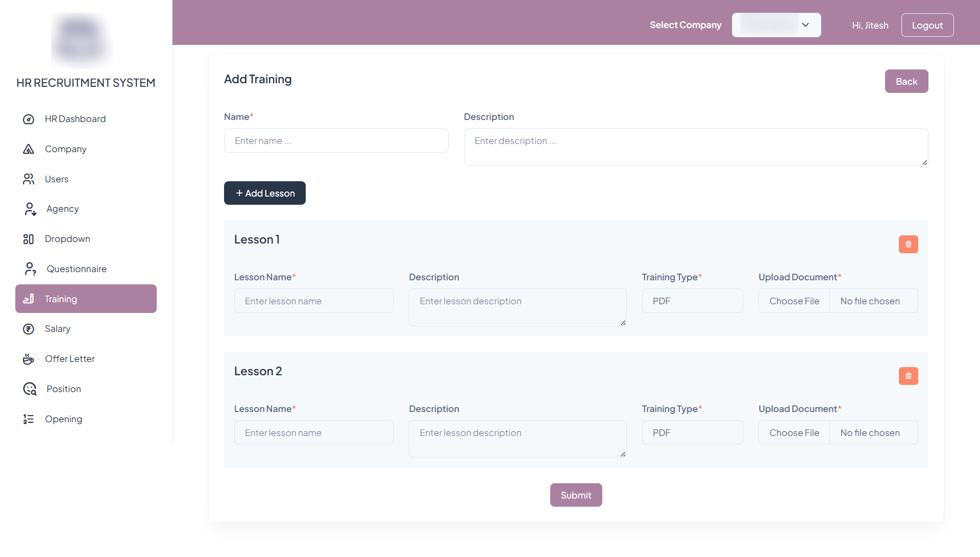Viewport: 980px width, 557px height.
Task: Focus Lesson 1 description textarea
Action: (x=518, y=308)
